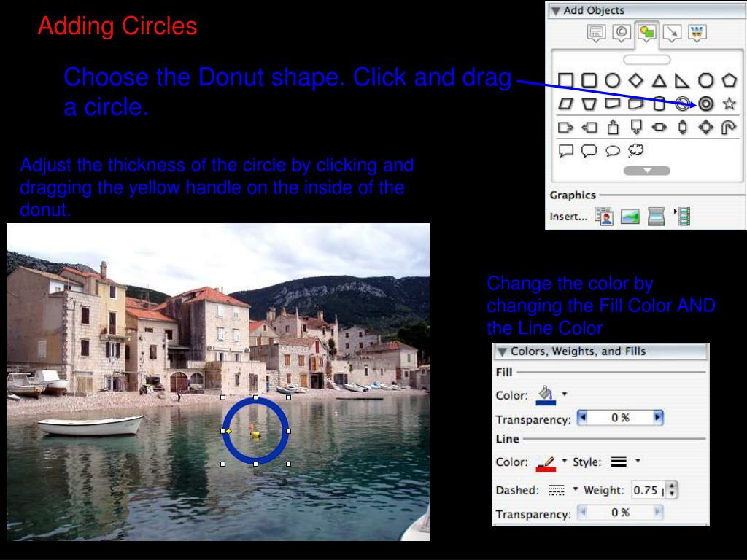Click the line Weight 0.75 field
This screenshot has height=560, width=747.
(x=649, y=490)
